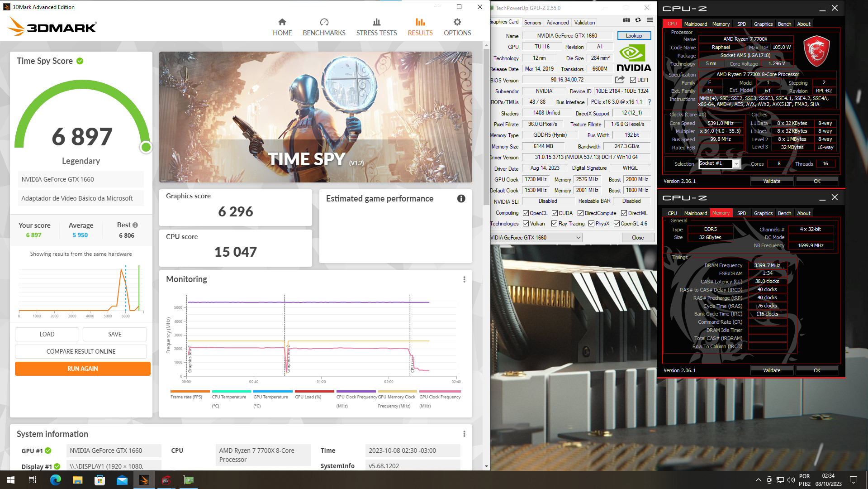Open the BENCHMARKS section in 3DMark
The height and width of the screenshot is (489, 868).
point(324,27)
